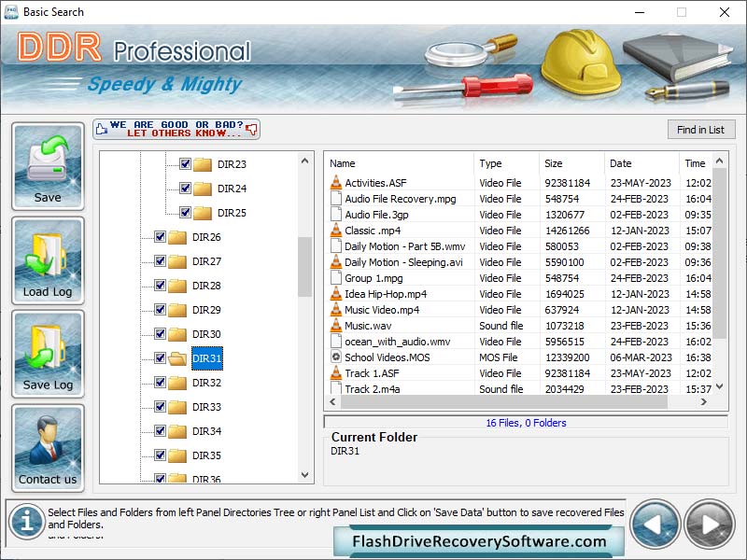Open the Load Log button
The width and height of the screenshot is (747, 560).
click(x=48, y=260)
